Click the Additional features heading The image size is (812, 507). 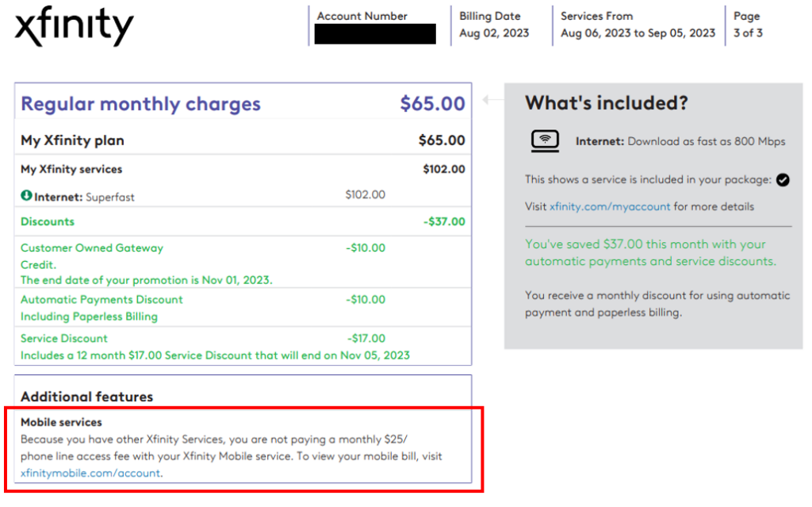(87, 397)
